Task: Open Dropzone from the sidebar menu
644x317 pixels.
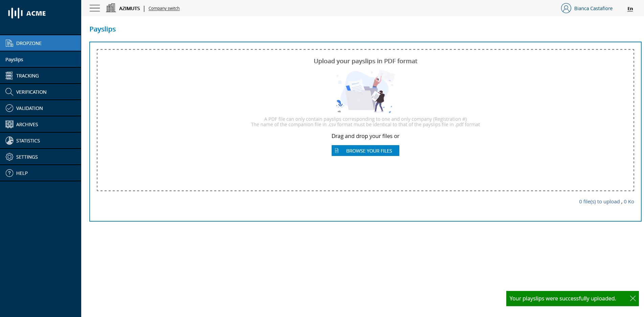Action: coord(29,43)
